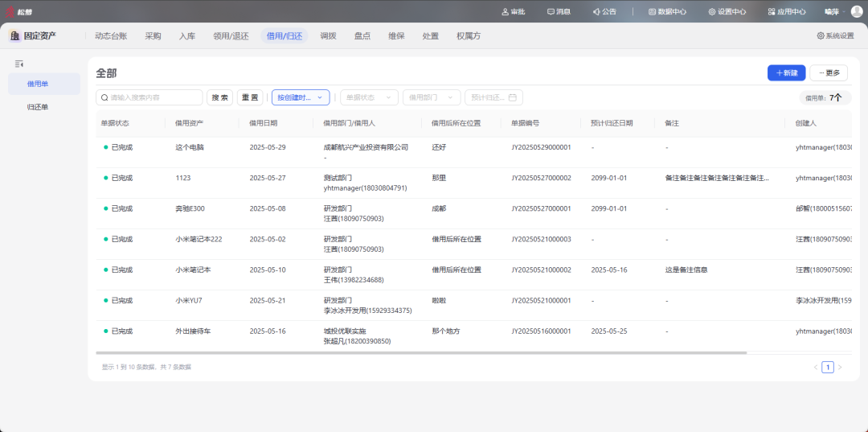
Task: Expand the 按创建时 sort dropdown
Action: (301, 97)
